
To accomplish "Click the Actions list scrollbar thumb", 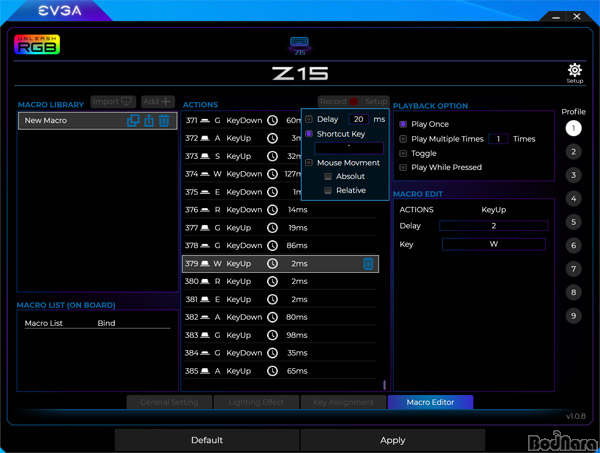I will (x=384, y=385).
